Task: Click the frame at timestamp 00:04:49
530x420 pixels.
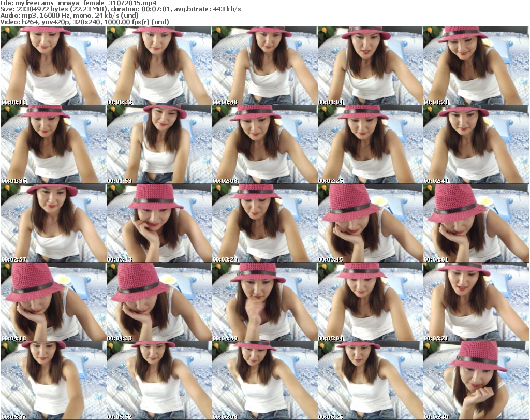Action: (264, 302)
